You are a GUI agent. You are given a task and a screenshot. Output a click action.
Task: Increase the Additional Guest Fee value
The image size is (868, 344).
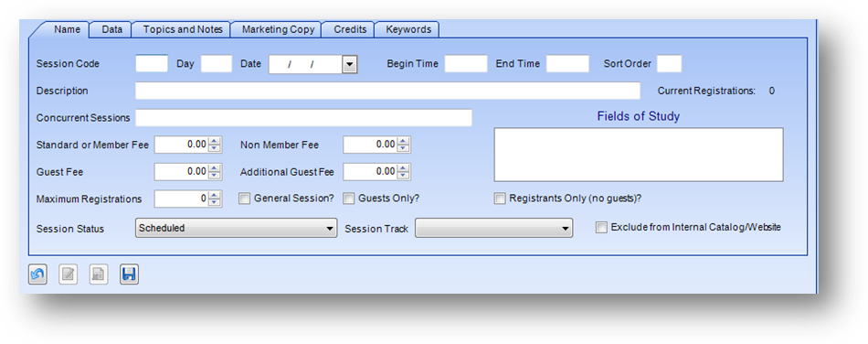[404, 168]
